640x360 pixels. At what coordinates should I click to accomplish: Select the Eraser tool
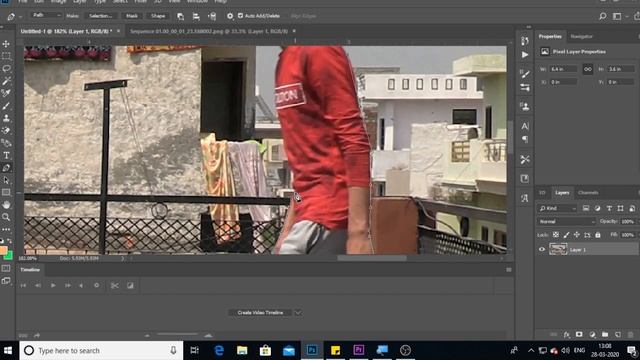click(6, 131)
